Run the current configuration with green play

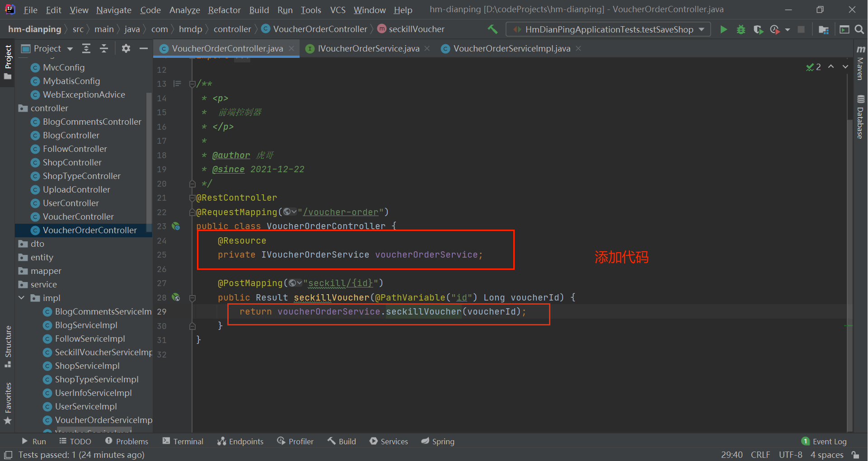click(x=723, y=29)
